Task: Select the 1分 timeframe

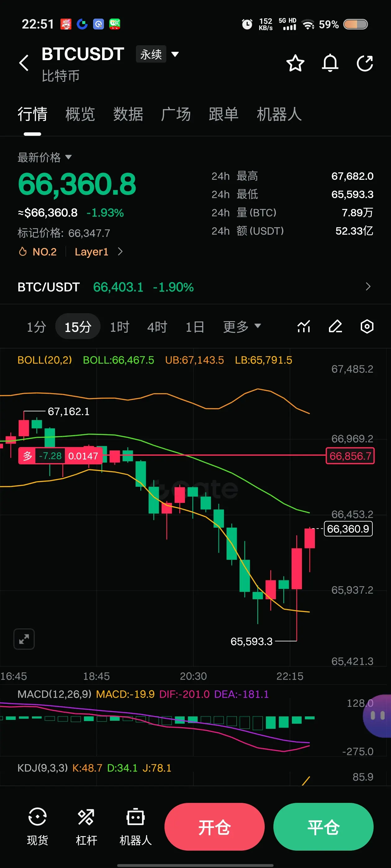Action: tap(36, 326)
